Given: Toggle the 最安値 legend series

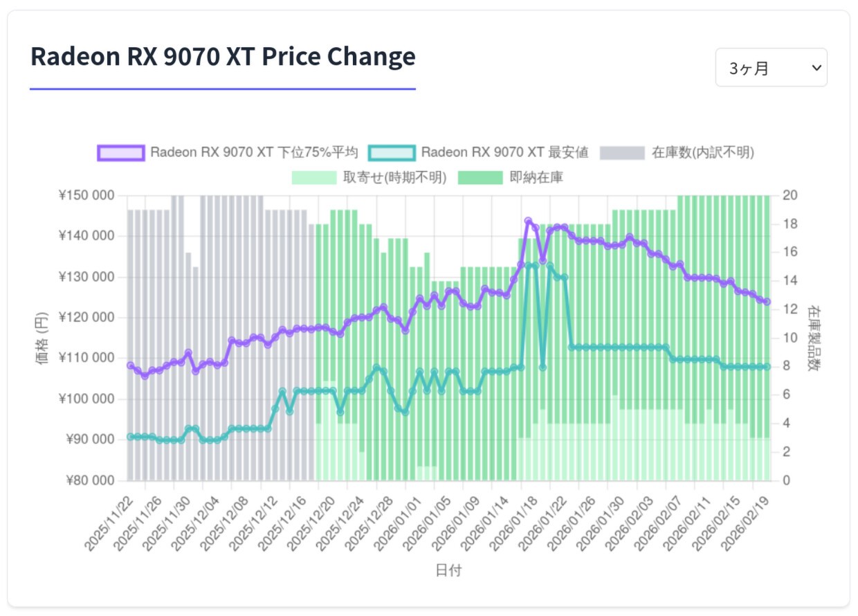Looking at the screenshot, I should [504, 152].
